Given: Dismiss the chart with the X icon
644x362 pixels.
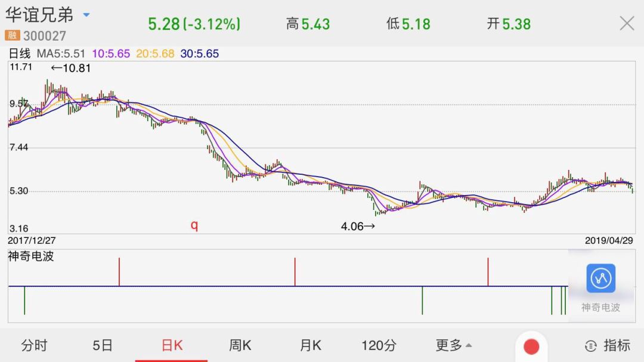Looking at the screenshot, I should [x=627, y=23].
